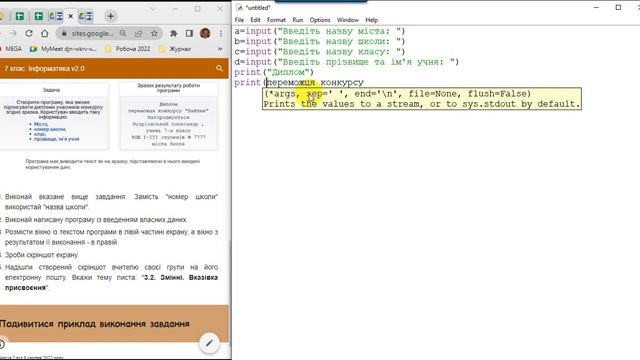View site info via the lock icon

coord(64,33)
